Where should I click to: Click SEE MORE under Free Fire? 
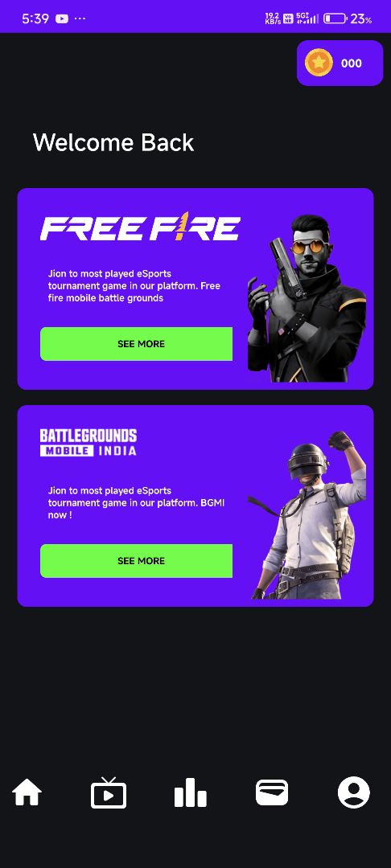coord(136,344)
